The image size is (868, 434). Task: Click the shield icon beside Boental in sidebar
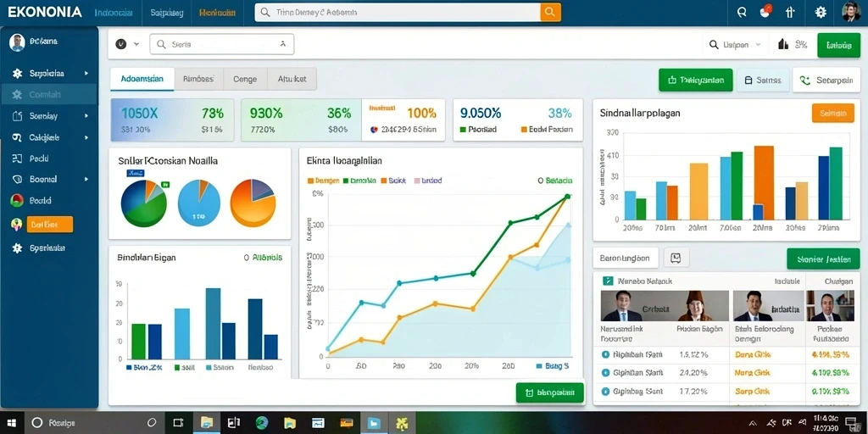coord(17,180)
